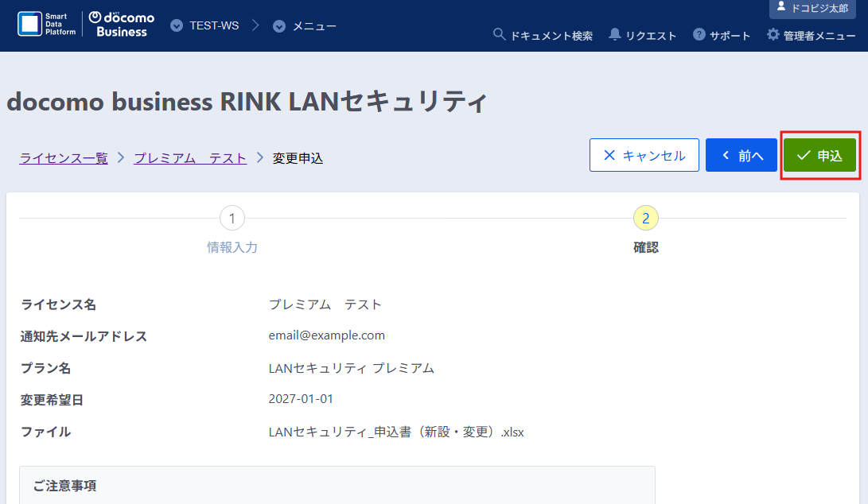Click the page title docomo business RINK LANセキュリティ

click(x=247, y=102)
